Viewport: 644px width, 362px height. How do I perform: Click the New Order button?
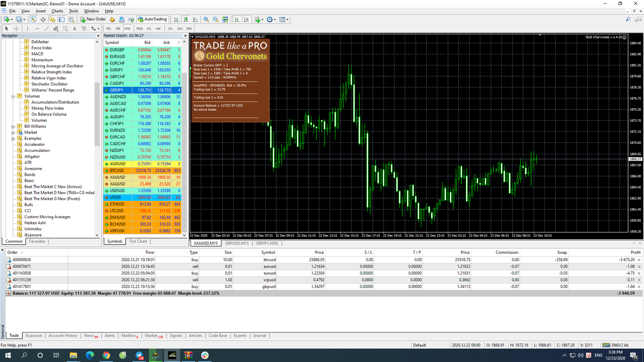coord(93,19)
